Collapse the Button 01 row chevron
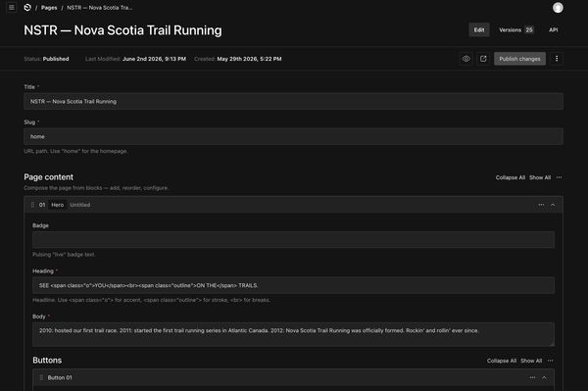Screen dimensions: 588x391 click(544, 377)
